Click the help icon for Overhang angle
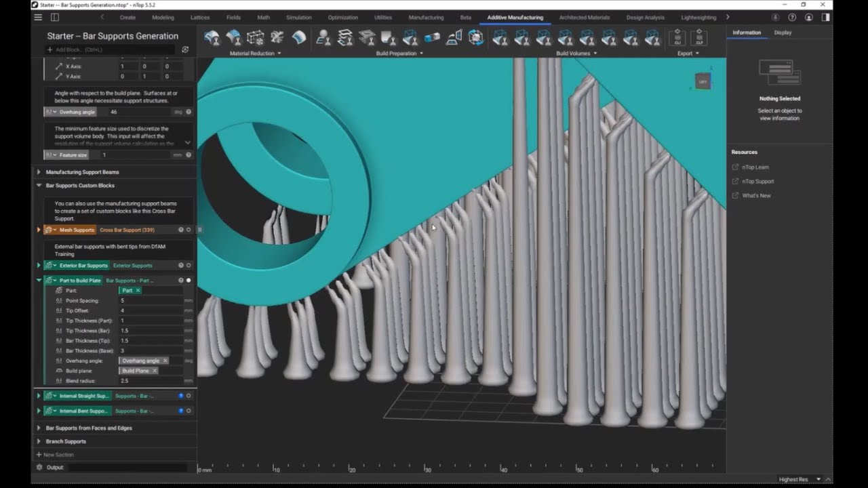 click(189, 112)
